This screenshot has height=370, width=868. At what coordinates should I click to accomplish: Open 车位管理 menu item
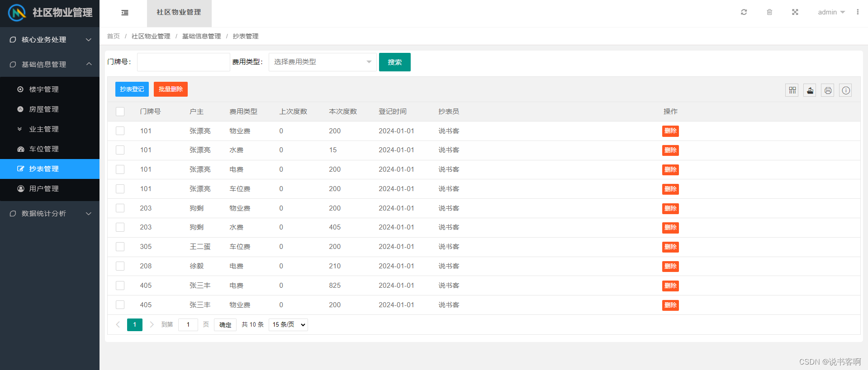pyautogui.click(x=50, y=149)
